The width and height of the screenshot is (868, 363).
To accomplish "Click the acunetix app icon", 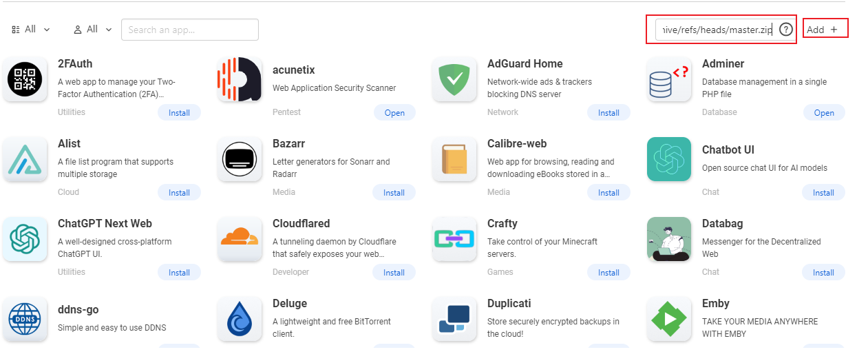I will [x=240, y=79].
